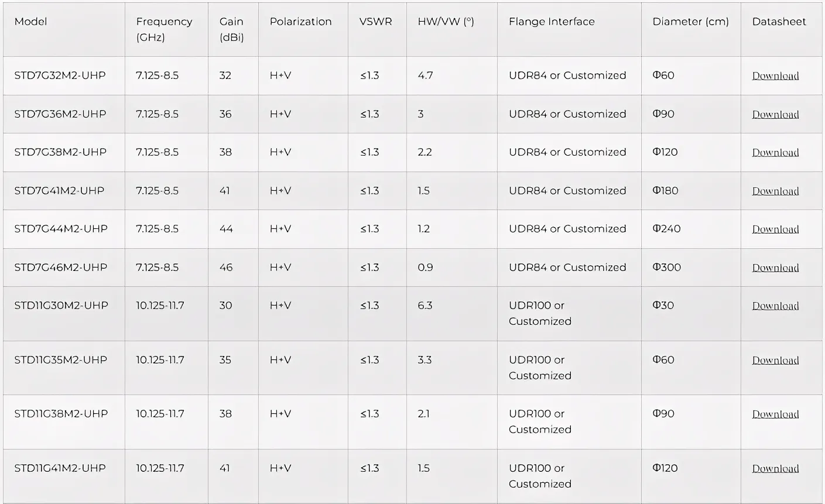
Task: Click the Φ300 diameter cell
Action: pos(667,268)
